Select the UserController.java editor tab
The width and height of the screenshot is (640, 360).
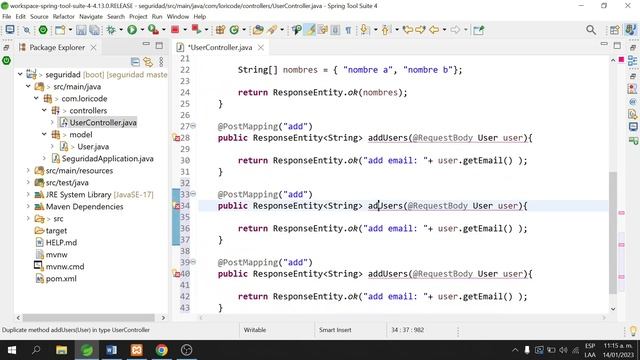220,47
